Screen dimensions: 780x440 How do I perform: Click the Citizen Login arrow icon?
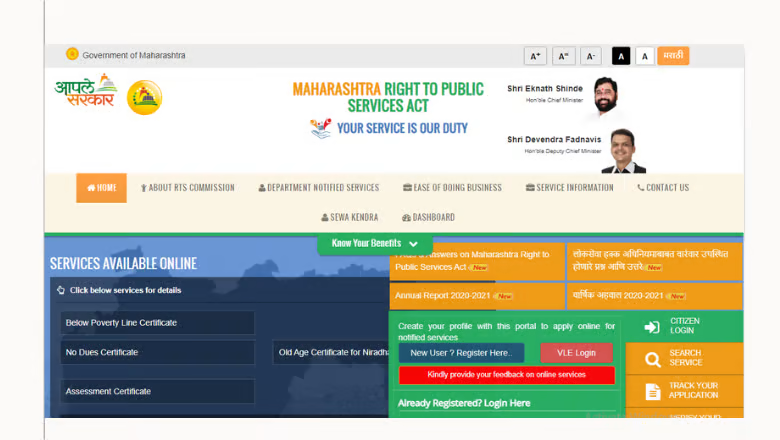(652, 327)
